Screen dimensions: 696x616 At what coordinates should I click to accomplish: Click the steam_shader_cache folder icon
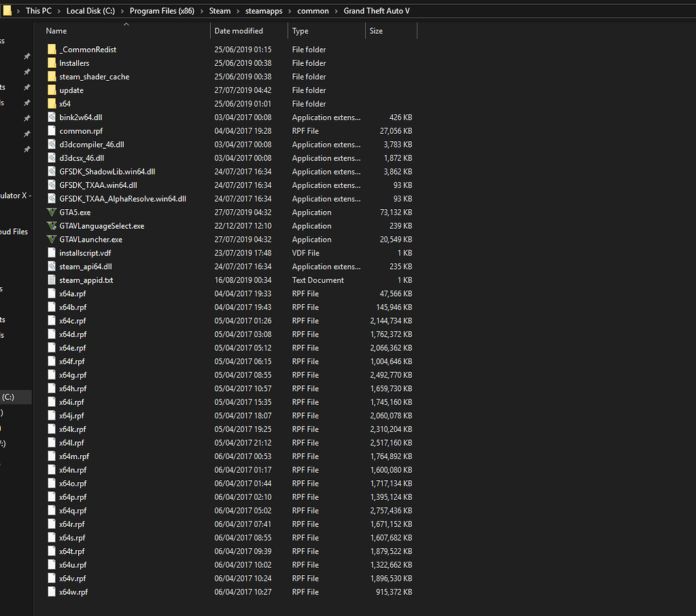[52, 76]
